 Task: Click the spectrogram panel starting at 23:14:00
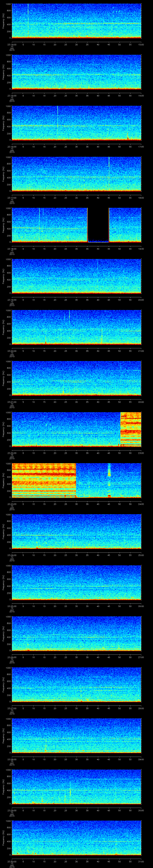[76, 21]
